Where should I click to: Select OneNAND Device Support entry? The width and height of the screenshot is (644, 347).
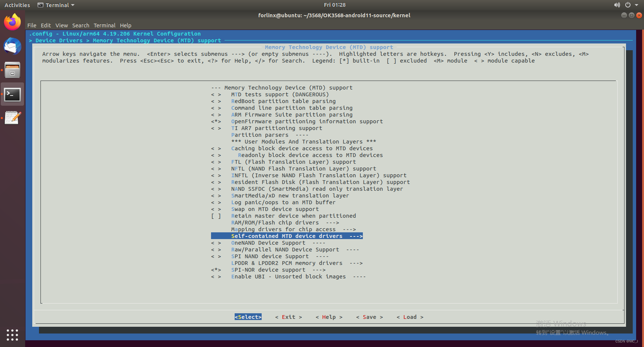268,243
